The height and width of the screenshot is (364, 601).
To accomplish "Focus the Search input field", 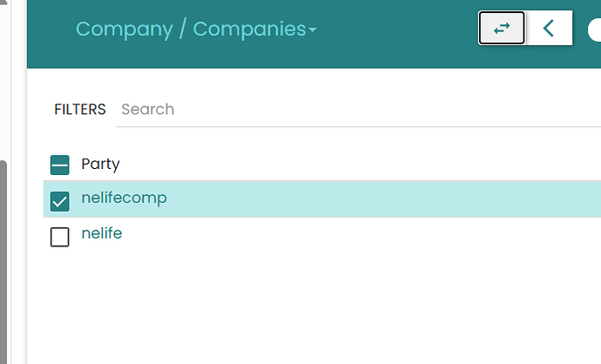I will click(358, 110).
